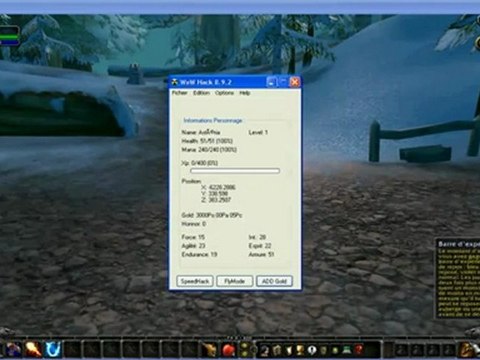Click the Level 1 text
The width and height of the screenshot is (480, 360).
[x=258, y=132]
